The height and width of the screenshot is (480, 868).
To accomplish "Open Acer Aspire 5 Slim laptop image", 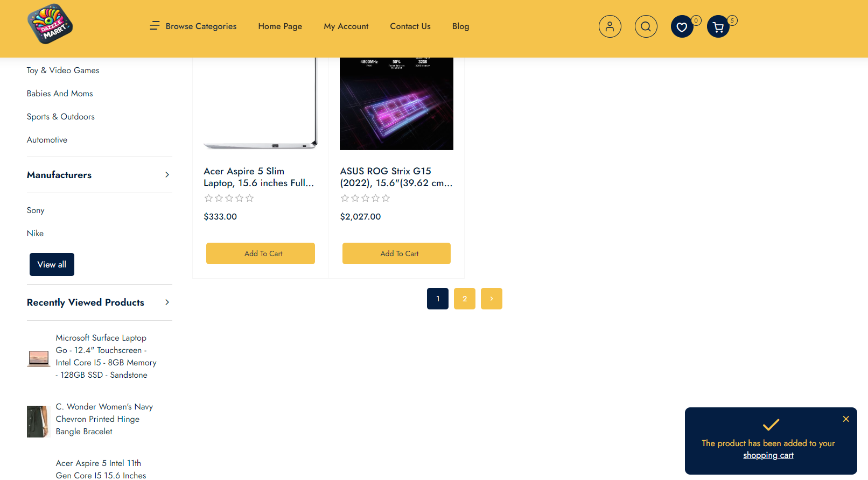I will (x=261, y=104).
